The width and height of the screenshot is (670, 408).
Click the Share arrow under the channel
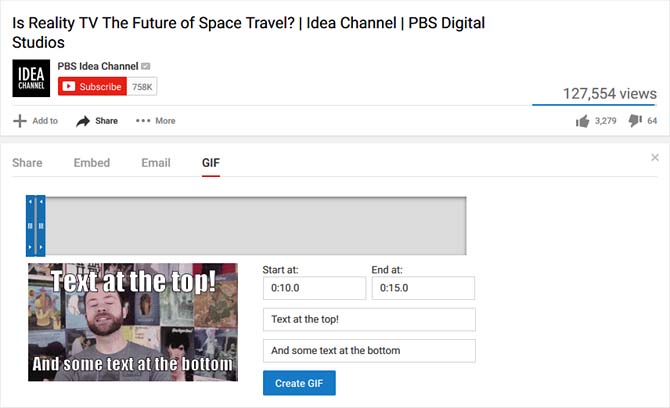(x=97, y=121)
